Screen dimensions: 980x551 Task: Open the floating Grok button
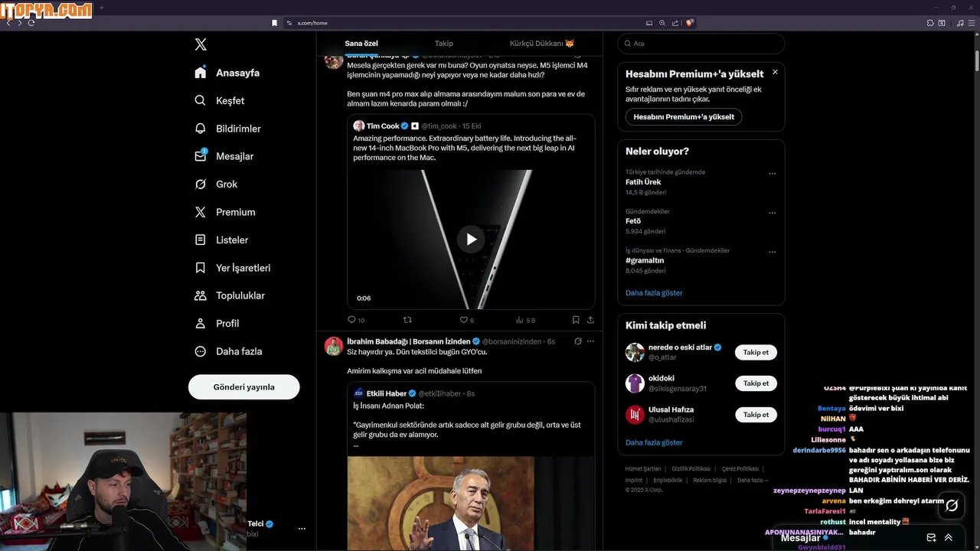click(x=952, y=506)
